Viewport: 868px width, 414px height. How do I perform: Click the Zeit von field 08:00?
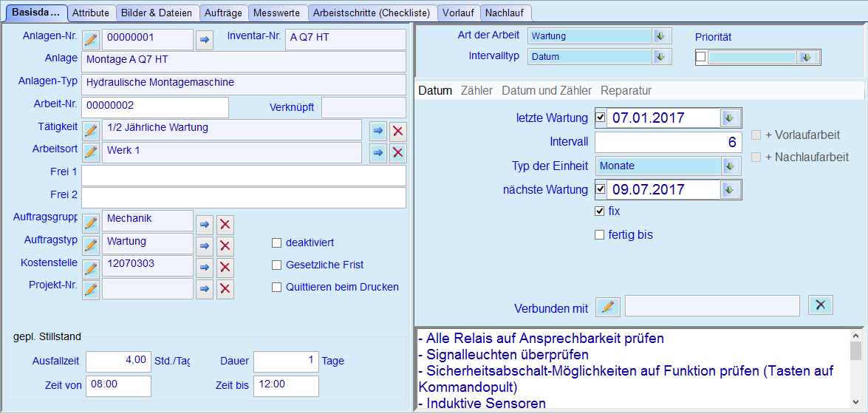pos(118,387)
